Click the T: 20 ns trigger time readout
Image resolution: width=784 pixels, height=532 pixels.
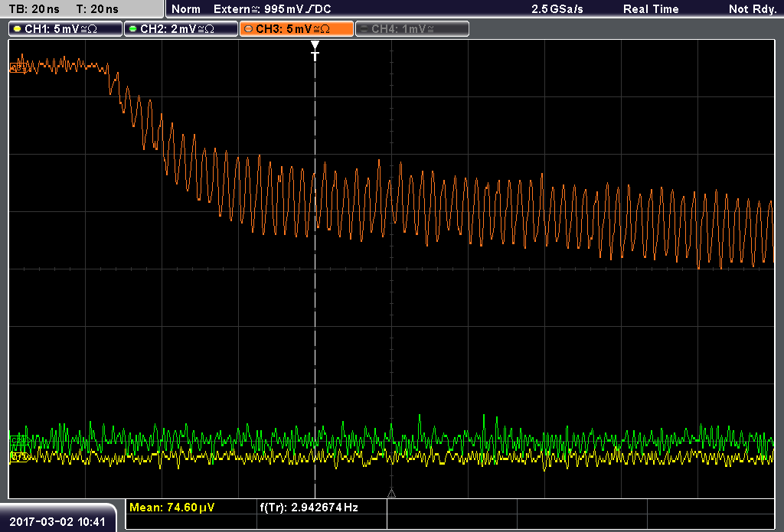click(x=97, y=9)
